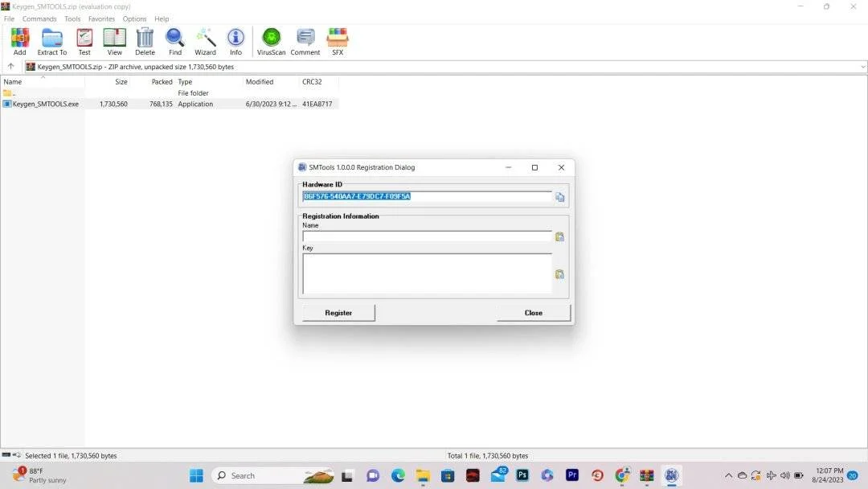Viewport: 868px width, 489px height.
Task: Click the Name input field
Action: 427,236
